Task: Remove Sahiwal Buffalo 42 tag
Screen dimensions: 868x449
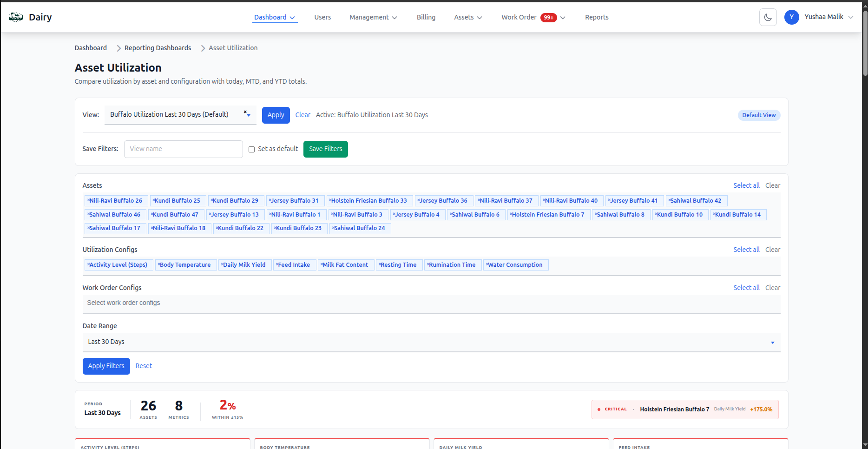Action: point(669,200)
